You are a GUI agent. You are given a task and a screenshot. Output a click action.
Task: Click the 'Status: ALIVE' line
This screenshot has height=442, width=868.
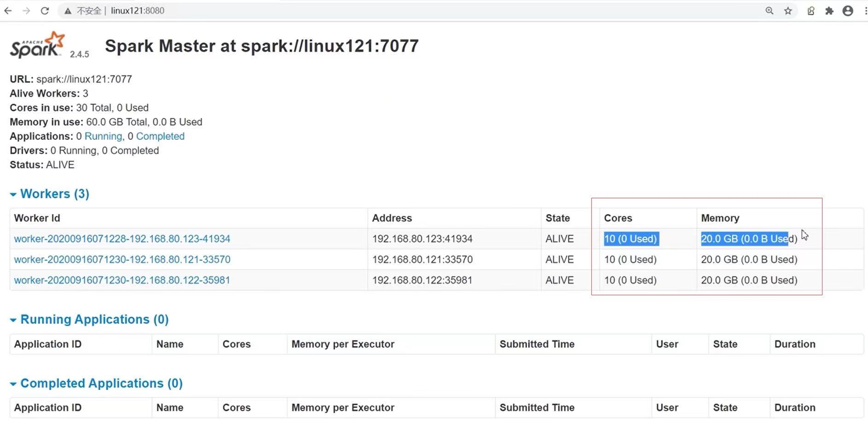coord(42,165)
